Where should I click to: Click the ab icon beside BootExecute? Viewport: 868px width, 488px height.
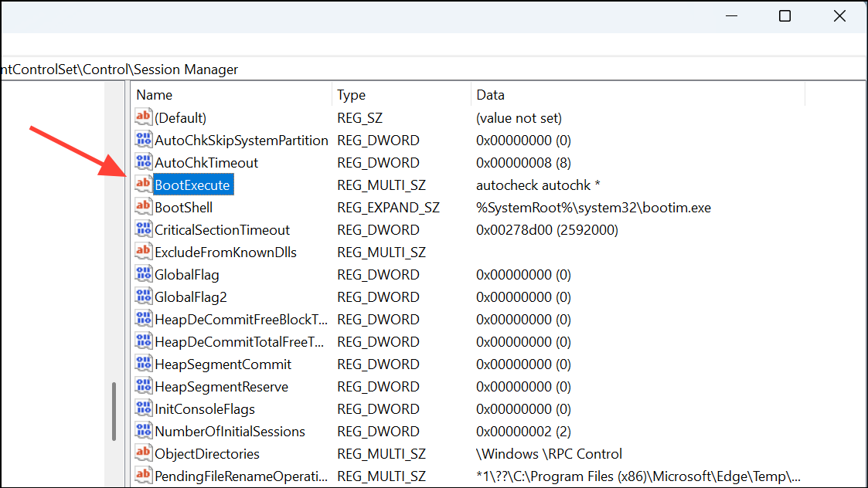pyautogui.click(x=143, y=185)
